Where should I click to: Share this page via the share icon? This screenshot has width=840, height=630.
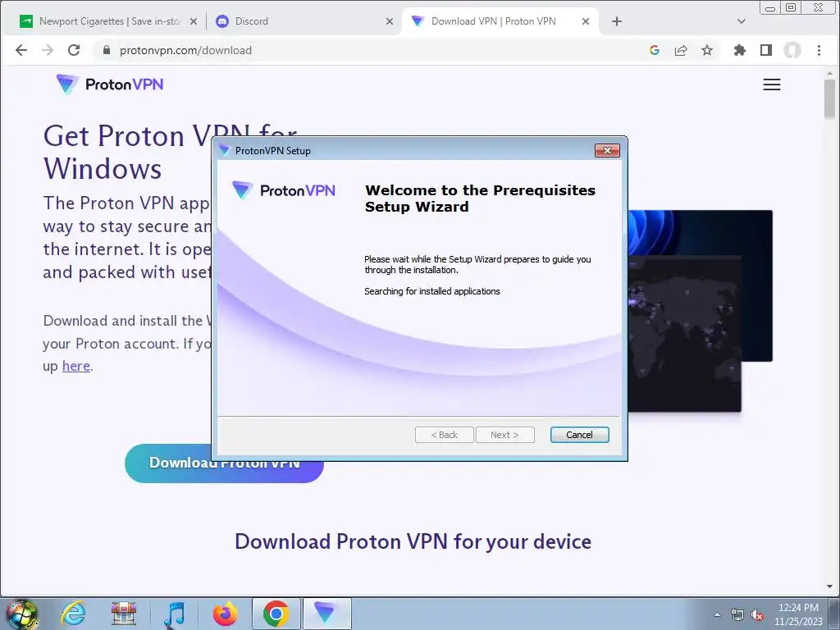coord(681,50)
